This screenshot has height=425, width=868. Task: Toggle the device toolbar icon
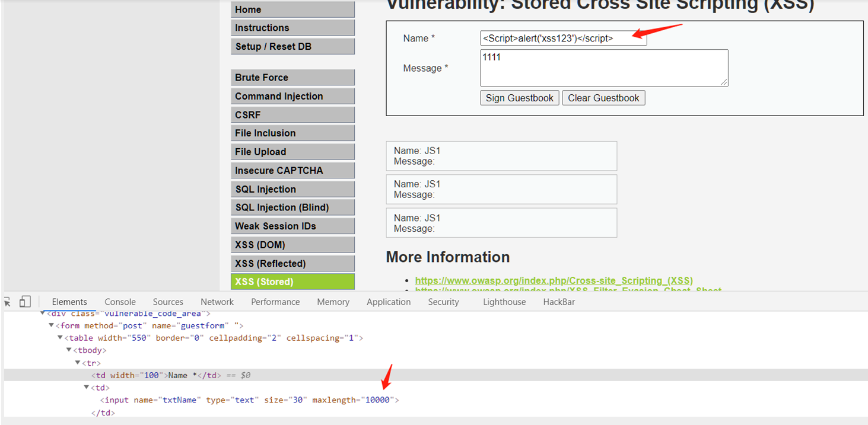(24, 302)
